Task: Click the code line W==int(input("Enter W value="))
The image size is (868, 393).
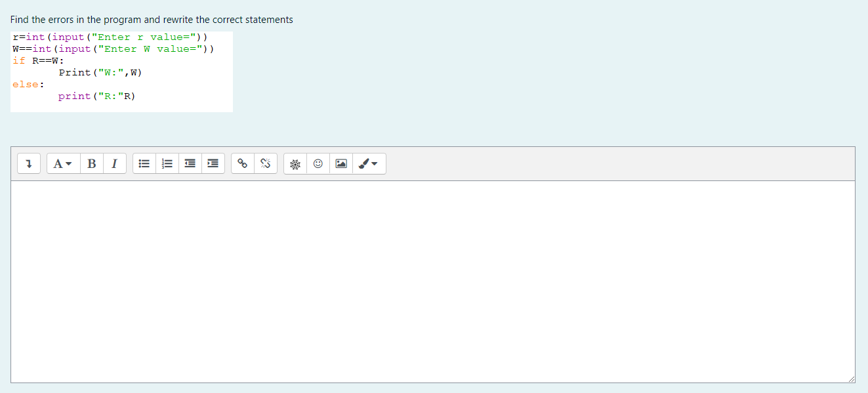Action: [114, 49]
